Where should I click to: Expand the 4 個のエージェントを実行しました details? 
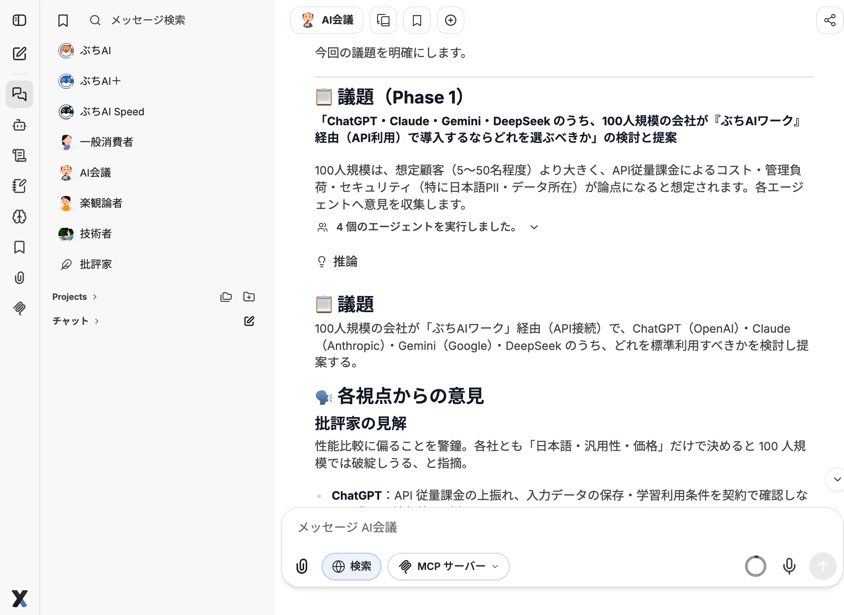(x=427, y=227)
